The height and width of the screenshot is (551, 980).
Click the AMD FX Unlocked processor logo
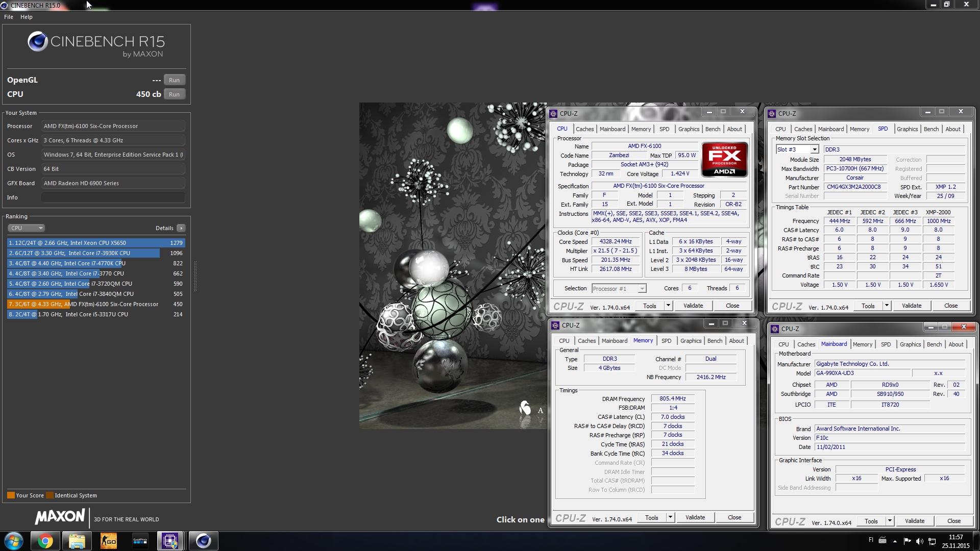click(724, 159)
